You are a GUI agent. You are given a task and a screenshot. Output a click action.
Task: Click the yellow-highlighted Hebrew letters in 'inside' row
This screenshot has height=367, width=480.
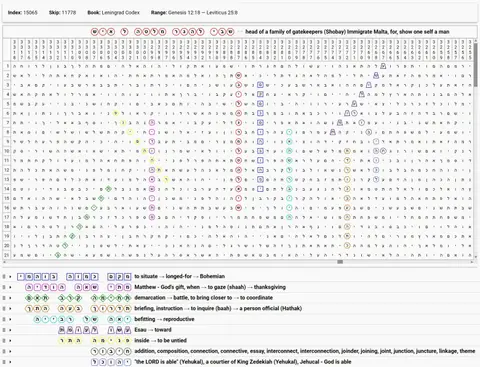click(x=95, y=340)
